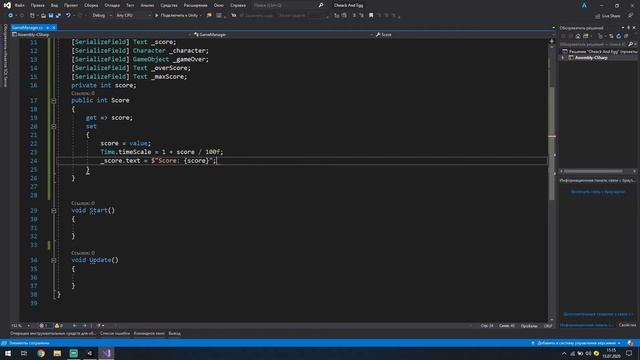Expand the Assembly-CSharp project node
This screenshot has height=360, width=640.
click(x=563, y=58)
